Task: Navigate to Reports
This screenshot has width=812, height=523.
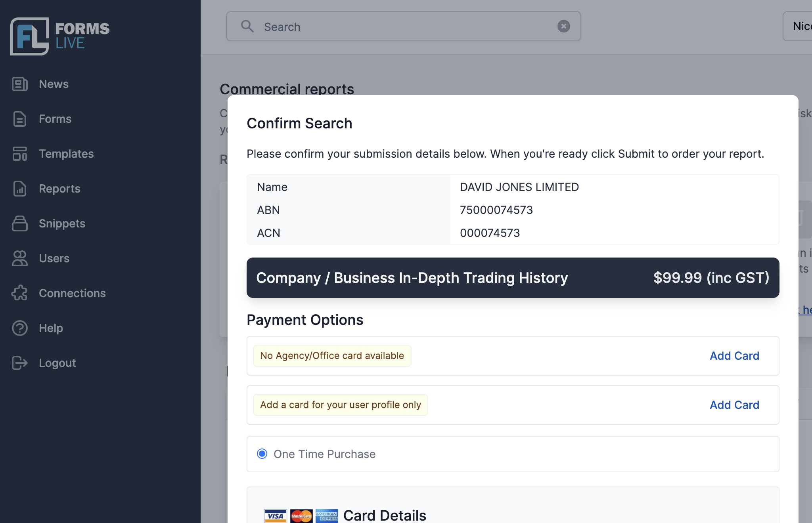Action: 59,189
